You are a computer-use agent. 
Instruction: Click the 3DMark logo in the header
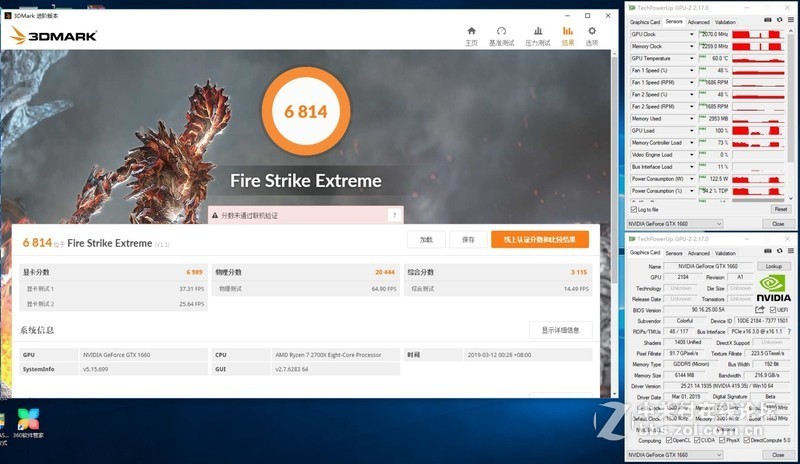click(x=53, y=36)
